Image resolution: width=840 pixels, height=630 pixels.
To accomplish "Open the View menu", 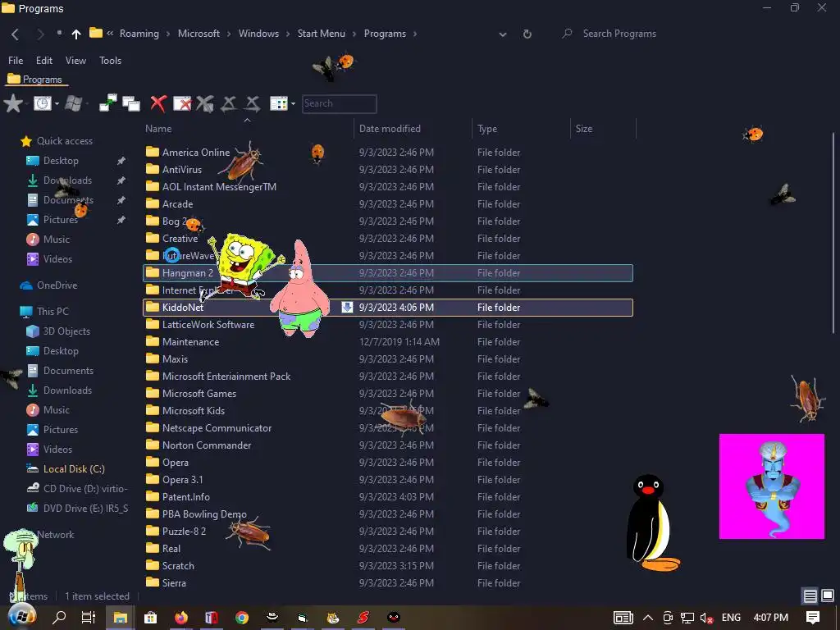I will tap(75, 61).
